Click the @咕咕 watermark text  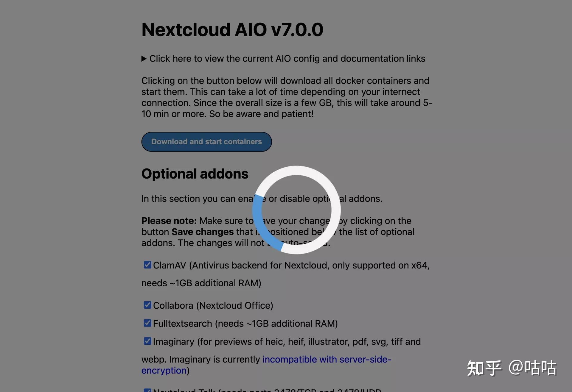[x=534, y=368]
